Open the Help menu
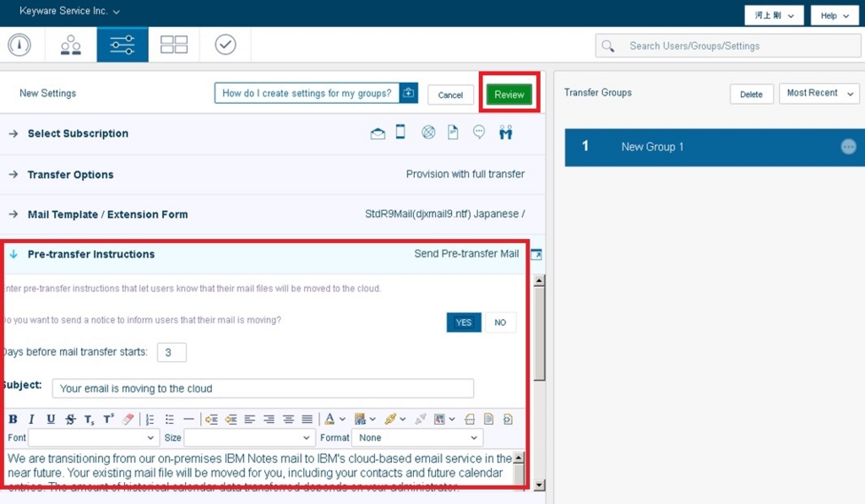The height and width of the screenshot is (504, 865). (834, 15)
